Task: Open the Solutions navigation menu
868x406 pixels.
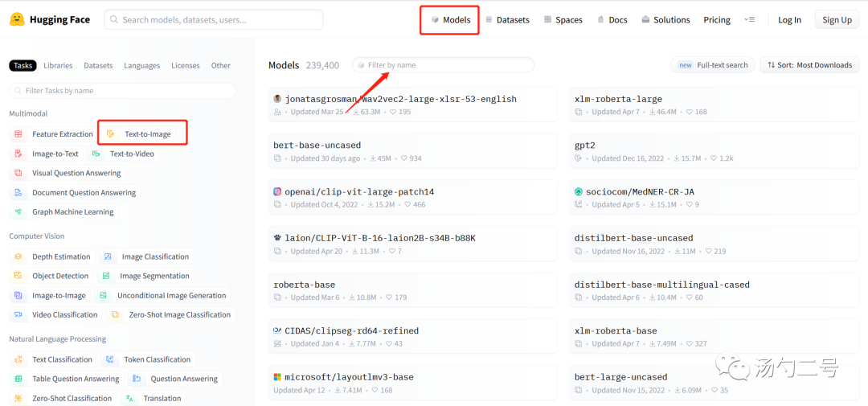Action: click(665, 20)
